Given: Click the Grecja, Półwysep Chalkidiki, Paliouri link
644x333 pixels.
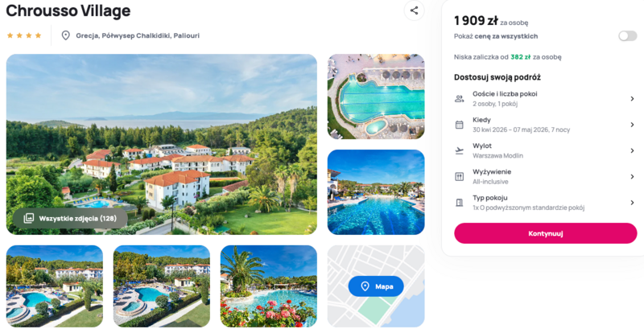Looking at the screenshot, I should pos(138,35).
